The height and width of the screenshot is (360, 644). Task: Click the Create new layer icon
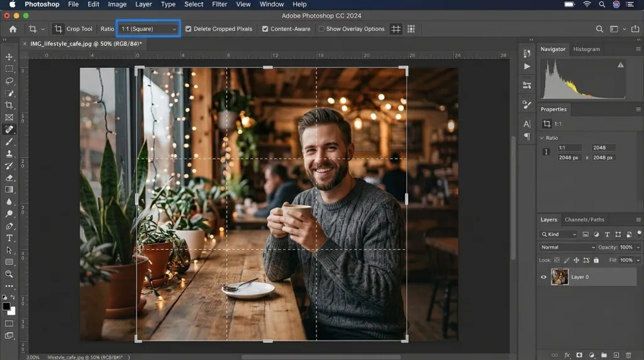click(x=616, y=355)
